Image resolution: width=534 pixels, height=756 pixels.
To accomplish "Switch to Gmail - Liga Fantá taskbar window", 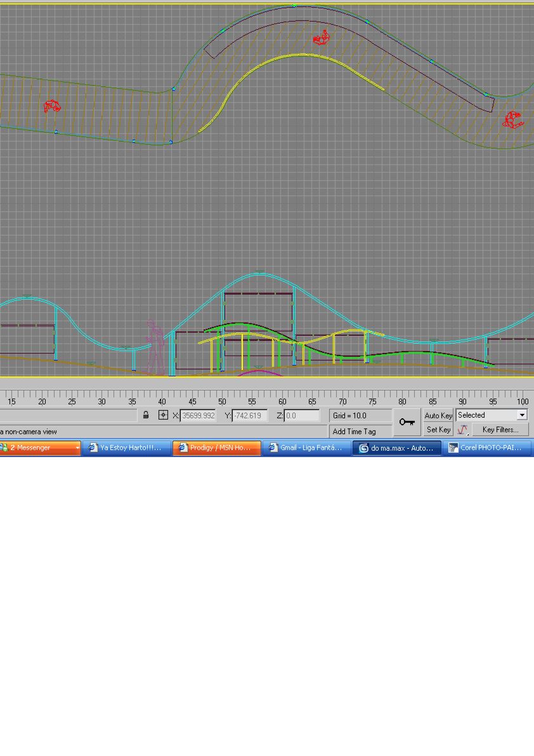I will (307, 448).
